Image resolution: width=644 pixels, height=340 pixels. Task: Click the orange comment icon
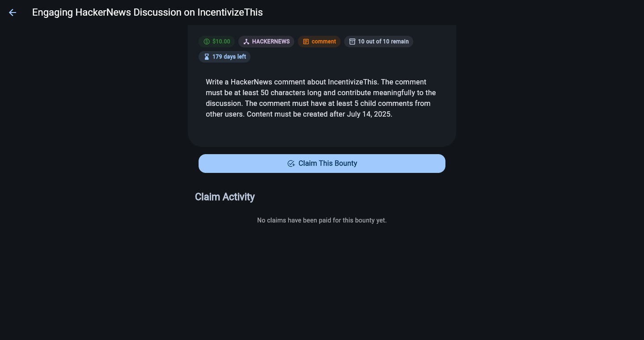306,42
